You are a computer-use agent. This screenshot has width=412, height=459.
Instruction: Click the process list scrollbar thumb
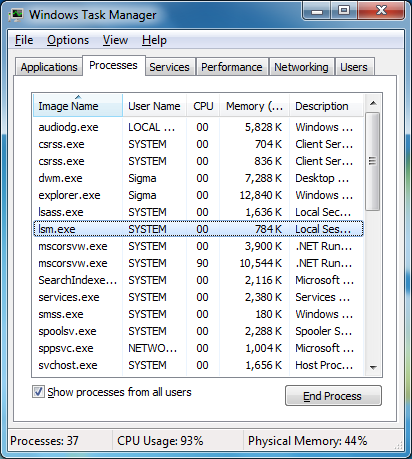[x=373, y=161]
